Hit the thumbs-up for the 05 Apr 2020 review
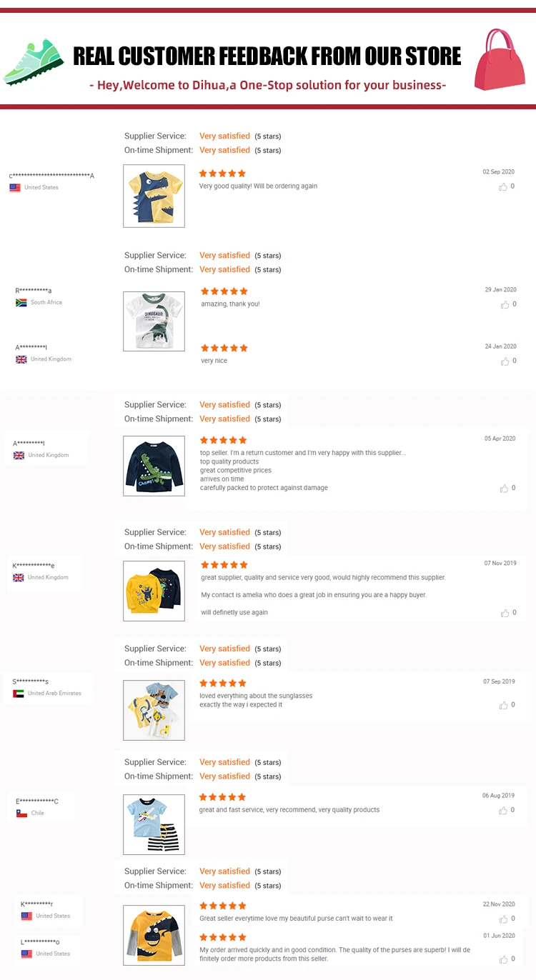The height and width of the screenshot is (980, 536). pyautogui.click(x=505, y=489)
